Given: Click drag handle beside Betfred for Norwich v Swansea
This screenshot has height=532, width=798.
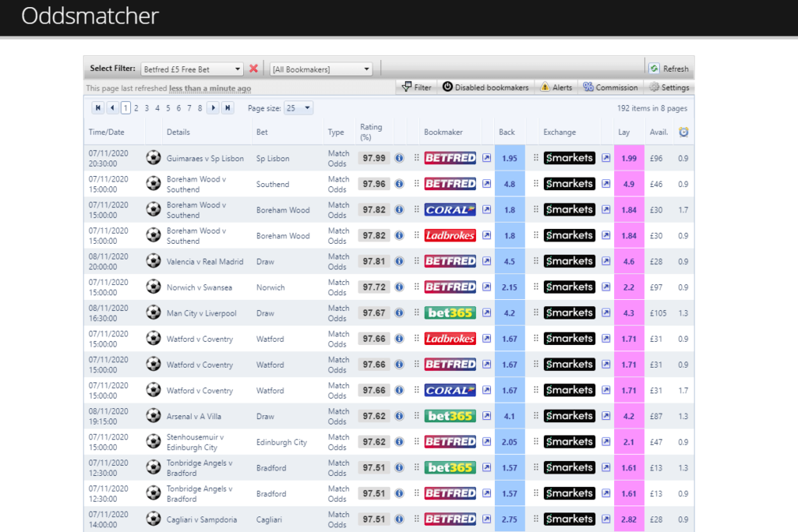Looking at the screenshot, I should (x=416, y=287).
